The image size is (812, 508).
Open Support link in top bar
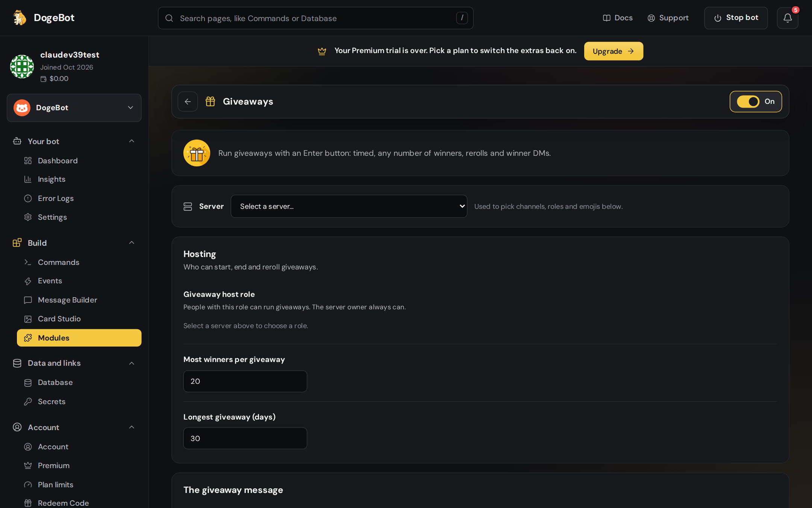pyautogui.click(x=668, y=18)
